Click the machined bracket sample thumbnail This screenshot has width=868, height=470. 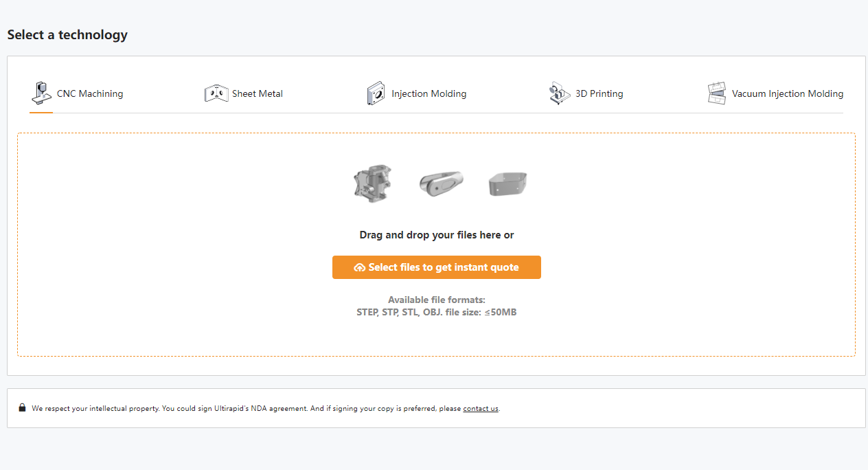[373, 183]
